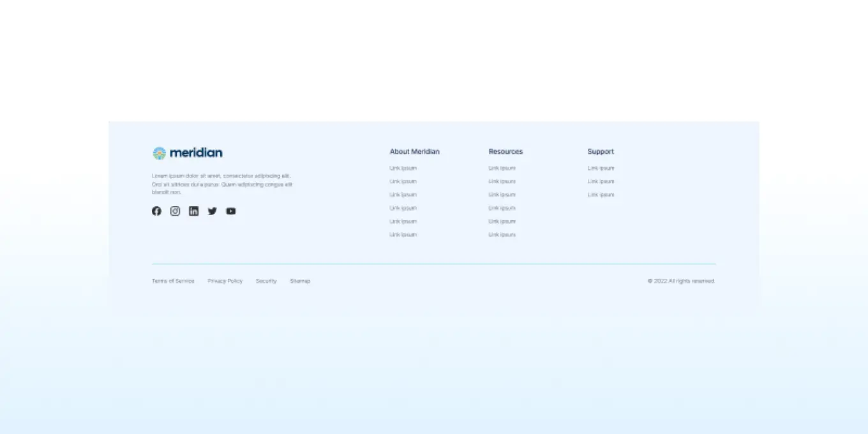Go to the Privacy Policy link

pos(225,281)
